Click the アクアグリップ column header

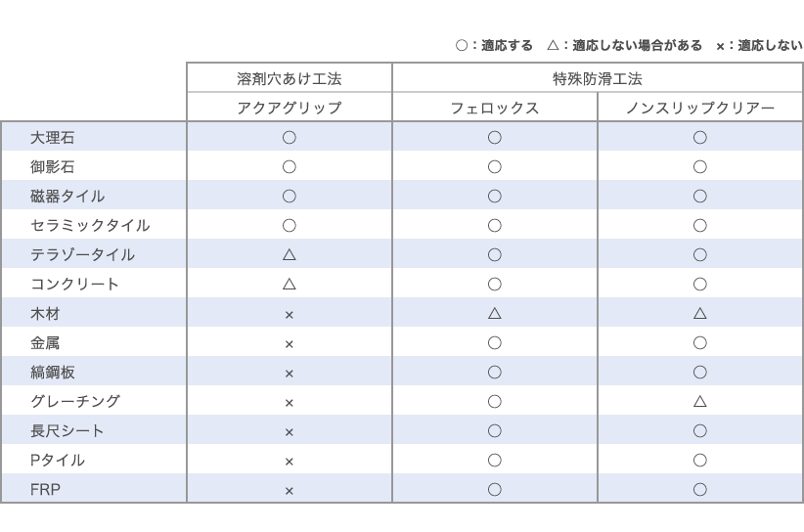pos(290,108)
